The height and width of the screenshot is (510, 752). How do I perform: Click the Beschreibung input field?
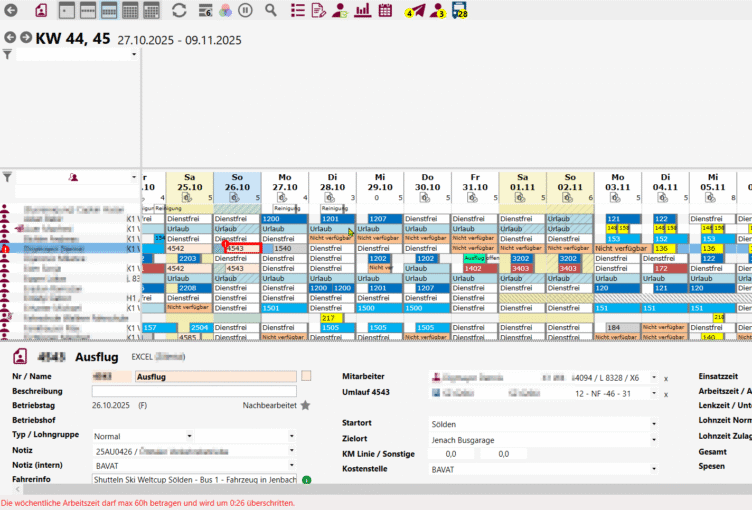194,391
